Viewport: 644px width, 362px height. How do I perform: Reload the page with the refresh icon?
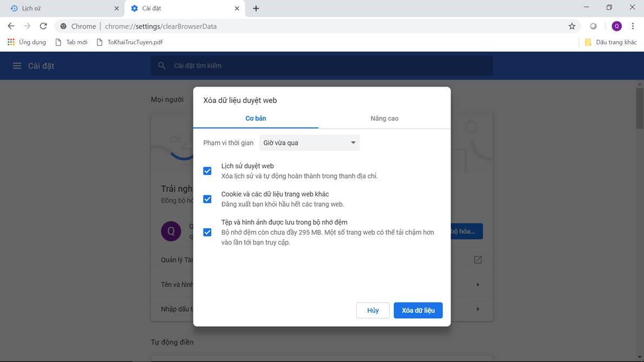pos(43,26)
